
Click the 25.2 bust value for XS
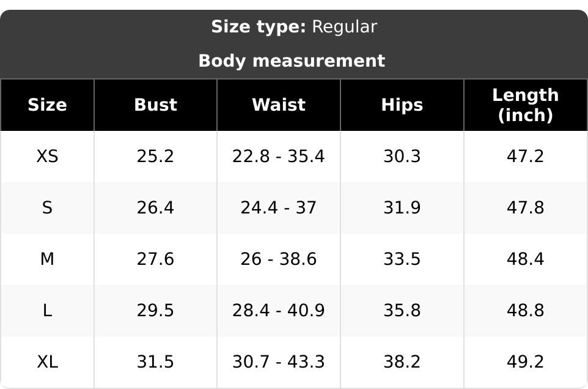pos(155,156)
